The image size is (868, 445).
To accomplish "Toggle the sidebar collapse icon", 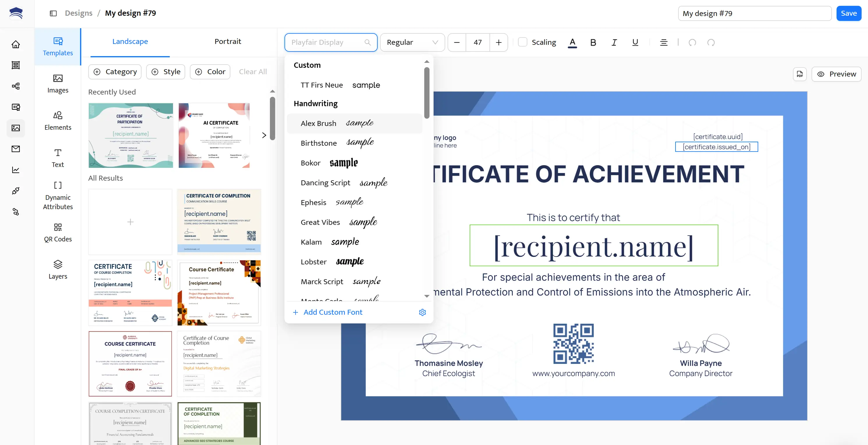I will [x=53, y=13].
